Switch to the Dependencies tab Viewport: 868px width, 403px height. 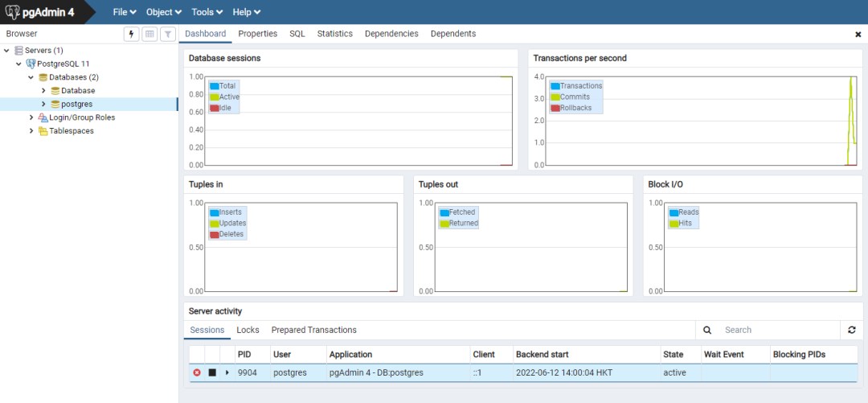(391, 34)
